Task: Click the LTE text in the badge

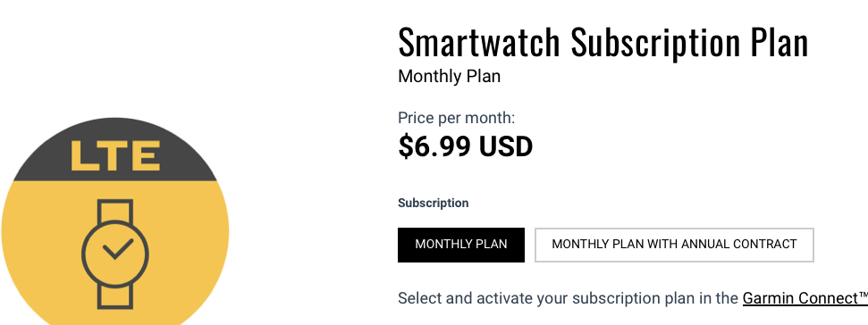Action: tap(115, 154)
